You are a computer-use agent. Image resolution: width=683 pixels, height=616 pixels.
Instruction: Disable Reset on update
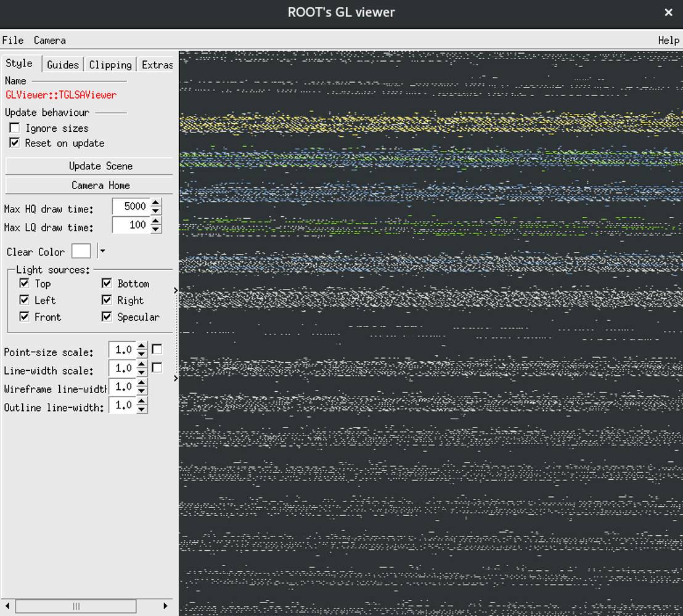coord(14,142)
